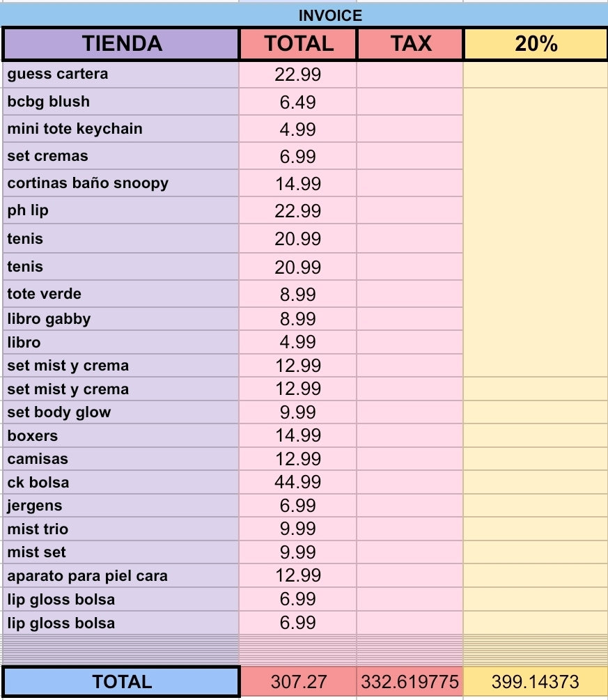Viewport: 608px width, 700px height.
Task: Click the blue TOTAL label cell
Action: coord(121,681)
